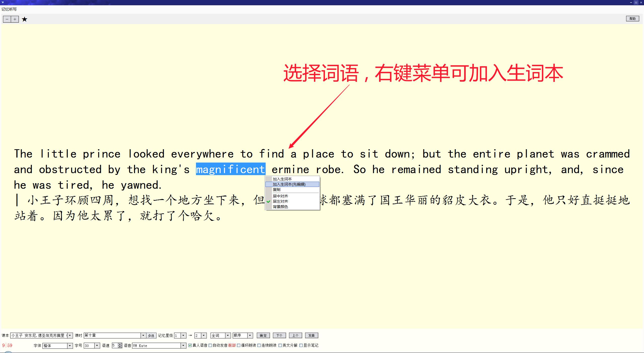The width and height of the screenshot is (644, 353).
Task: Enable the 自动发音 checkbox
Action: pos(211,345)
